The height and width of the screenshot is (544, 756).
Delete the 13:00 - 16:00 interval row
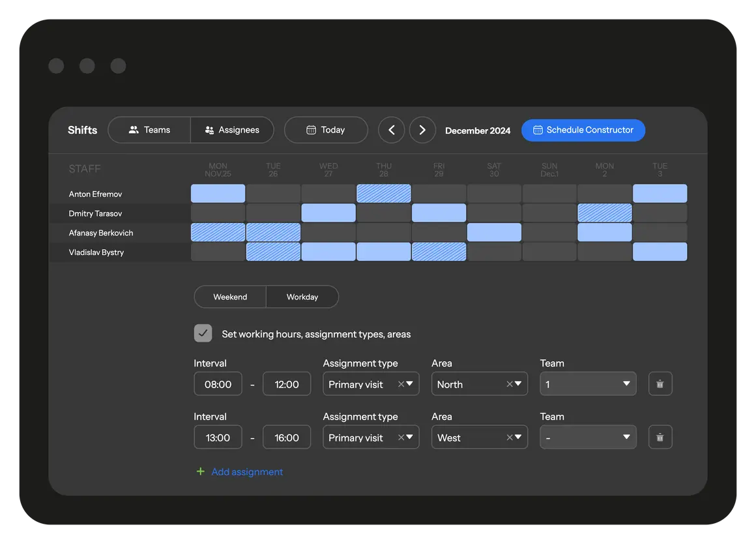660,438
